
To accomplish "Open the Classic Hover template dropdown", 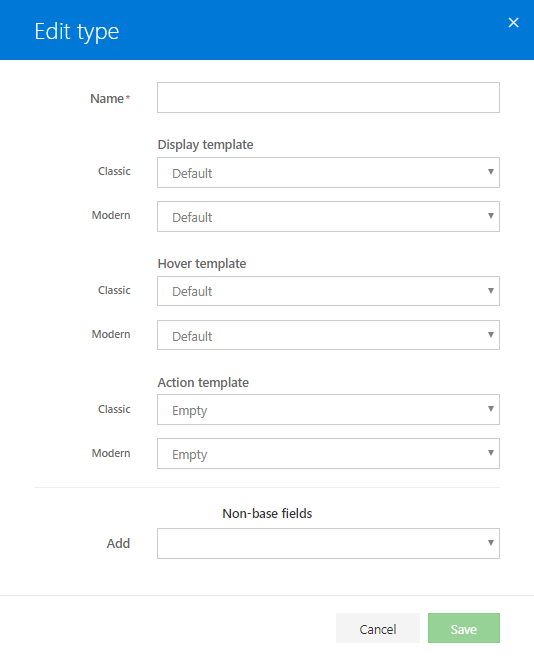I will tap(328, 291).
